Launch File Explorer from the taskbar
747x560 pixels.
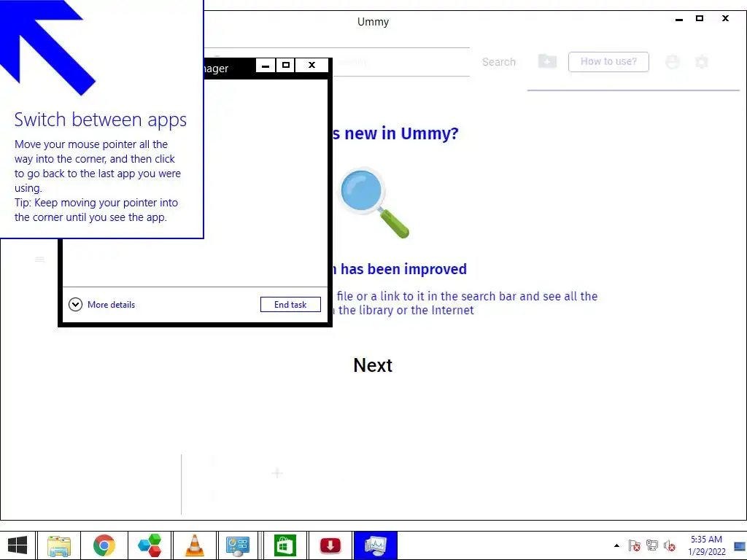(x=59, y=545)
